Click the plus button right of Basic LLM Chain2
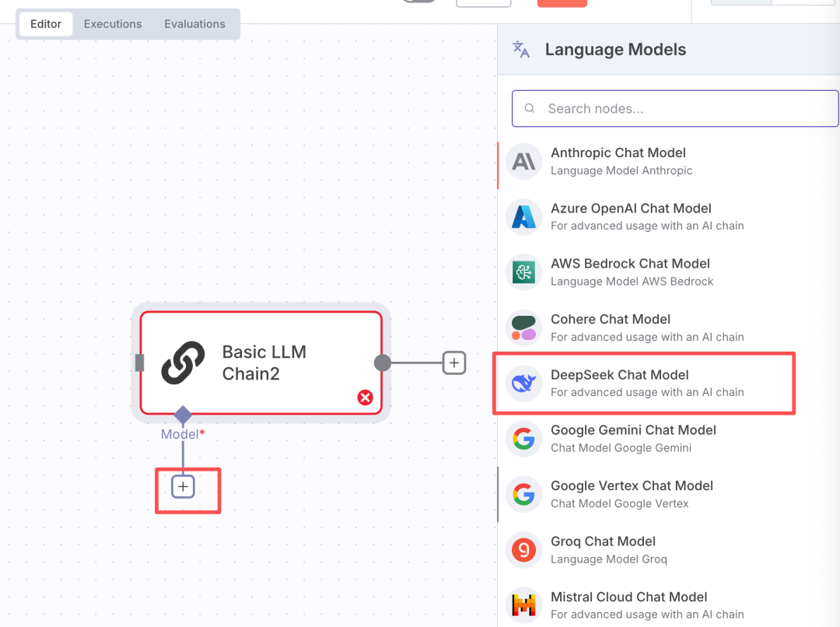The image size is (840, 627). click(454, 363)
